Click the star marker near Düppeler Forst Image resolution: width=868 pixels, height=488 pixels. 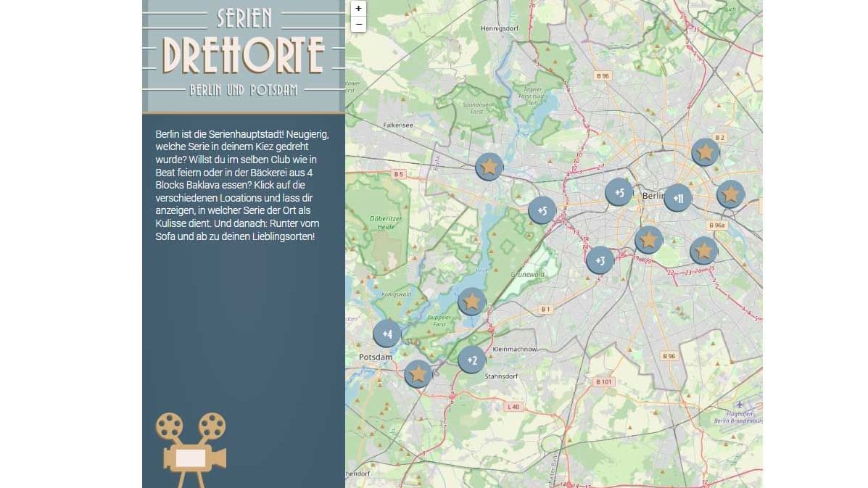click(x=471, y=302)
